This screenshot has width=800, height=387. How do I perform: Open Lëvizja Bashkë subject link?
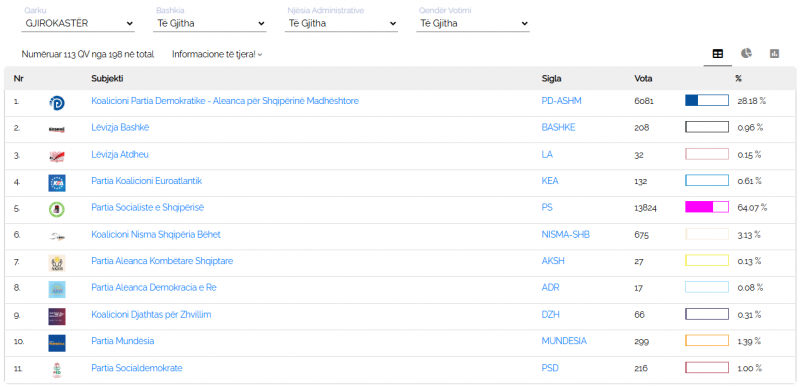tap(120, 127)
